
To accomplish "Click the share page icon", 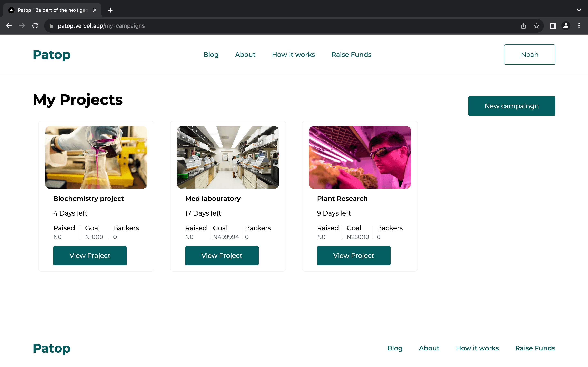I will (523, 26).
